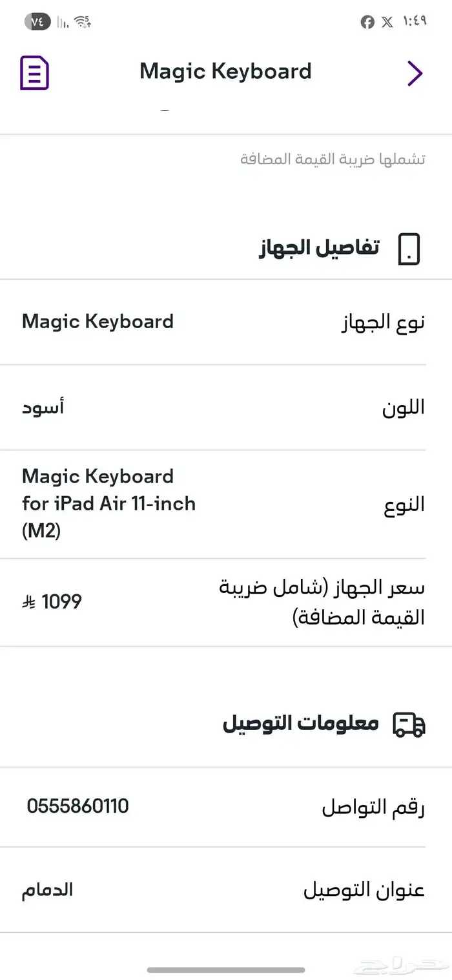Select the contact number 0555860110
Viewport: 452px width, 980px height.
click(x=78, y=806)
